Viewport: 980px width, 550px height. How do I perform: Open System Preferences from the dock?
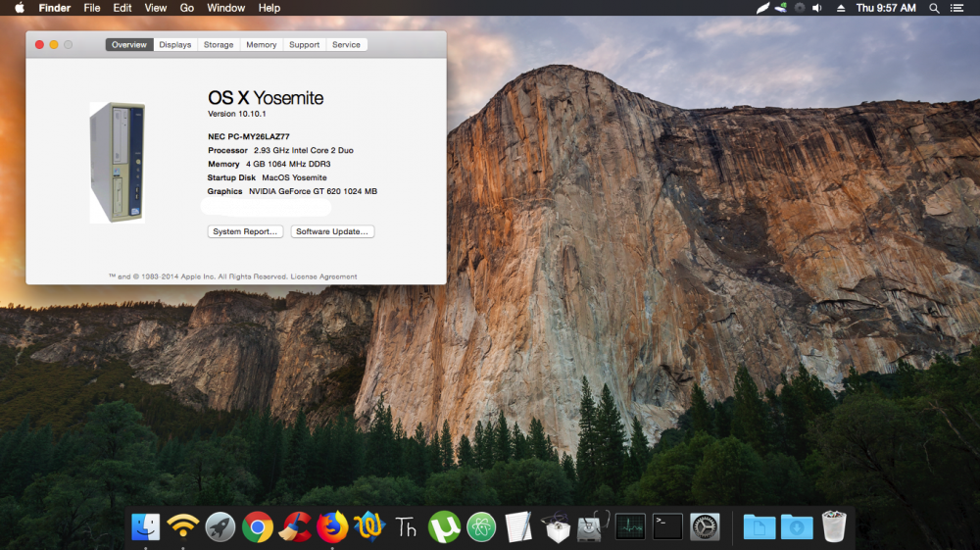705,526
